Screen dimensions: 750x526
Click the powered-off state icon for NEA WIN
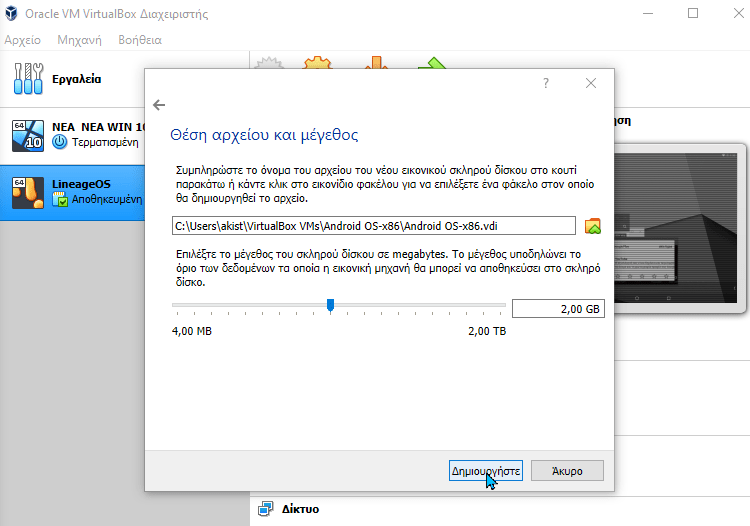[x=59, y=142]
